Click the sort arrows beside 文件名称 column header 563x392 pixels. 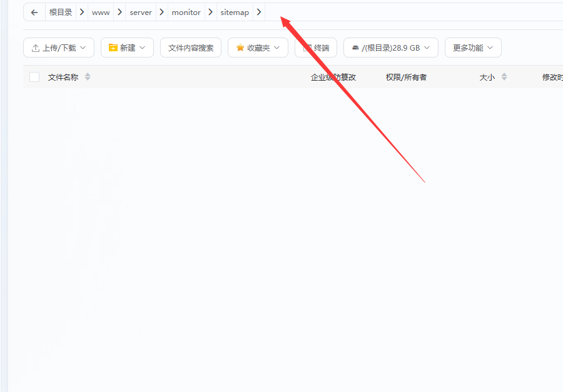pos(88,77)
